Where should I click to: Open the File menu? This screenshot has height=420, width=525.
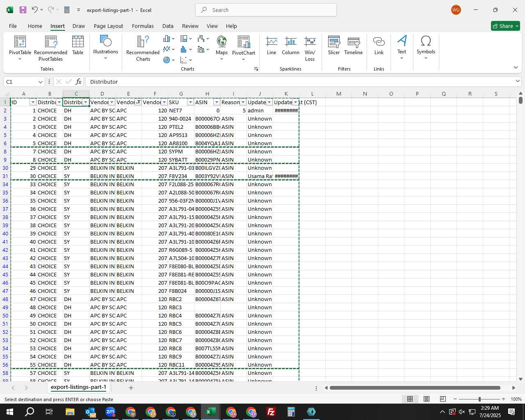pyautogui.click(x=13, y=26)
